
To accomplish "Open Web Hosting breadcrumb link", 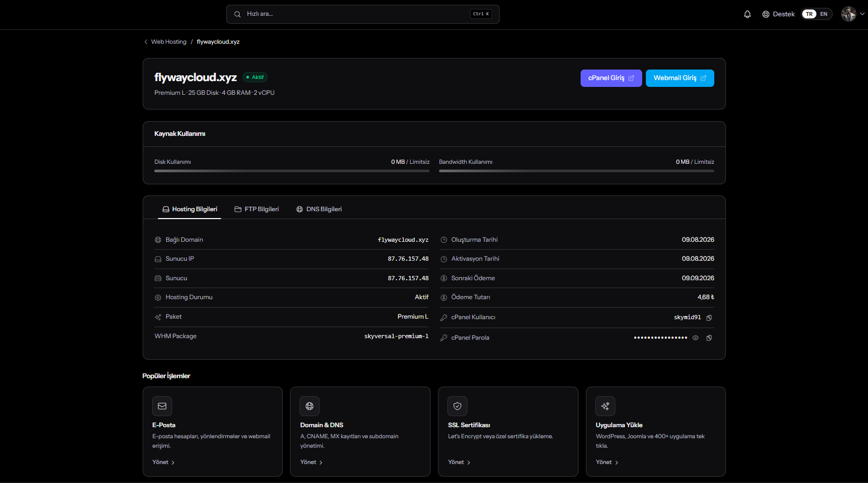I will [x=168, y=42].
